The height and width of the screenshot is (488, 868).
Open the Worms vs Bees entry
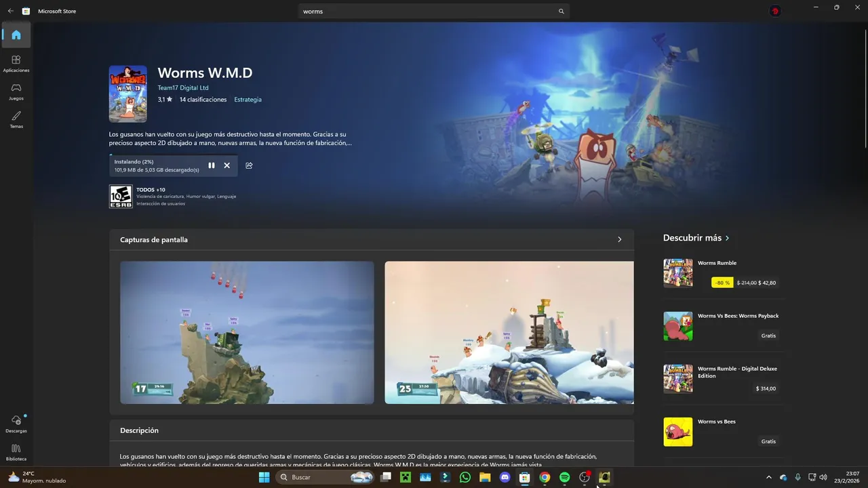click(723, 432)
